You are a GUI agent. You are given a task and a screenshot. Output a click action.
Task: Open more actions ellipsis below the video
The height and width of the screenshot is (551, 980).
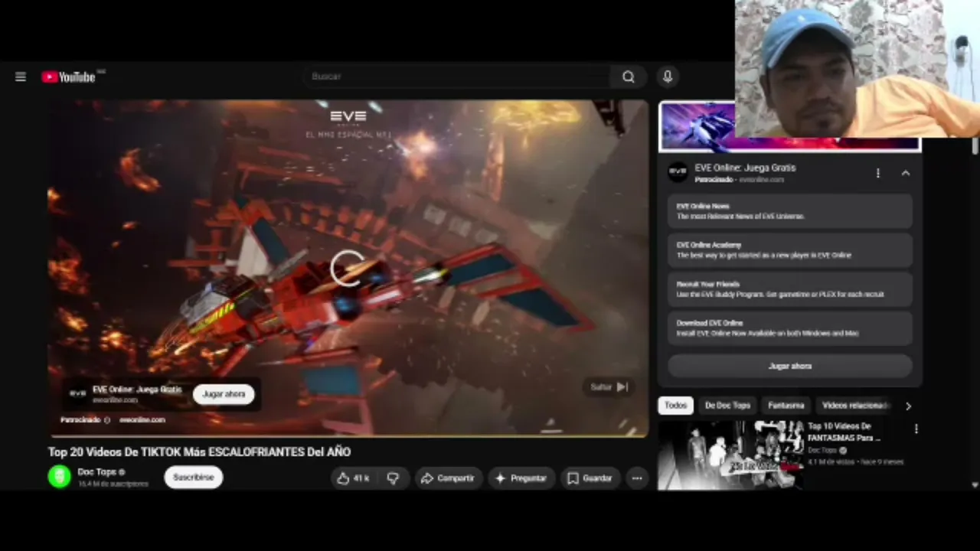point(637,478)
